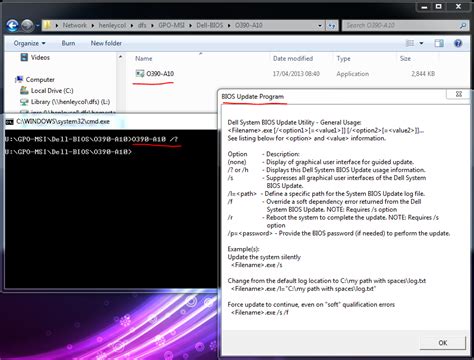474x360 pixels.
Task: Open Library (\\henleycol\dfs) (L:) drive
Action: point(70,102)
